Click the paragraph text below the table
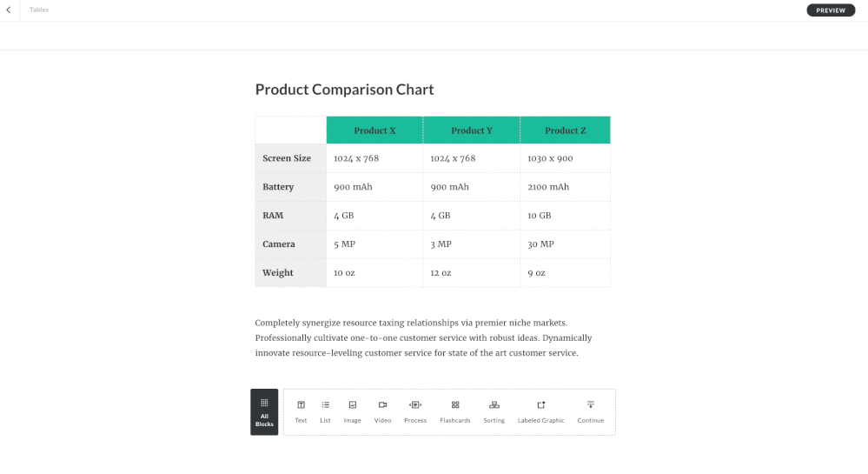Viewport: 868px width, 474px height. 423,337
